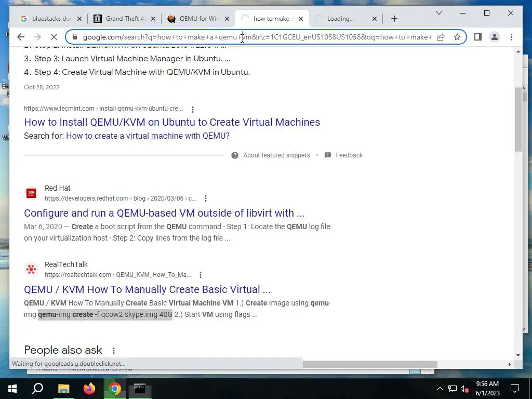Search 'How to create a virtual machine with QEMU?'

[148, 136]
